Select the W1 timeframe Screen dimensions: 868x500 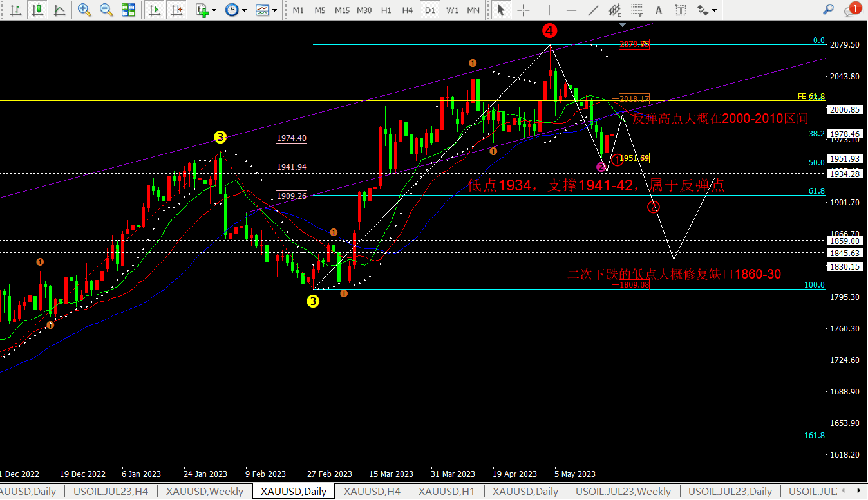point(452,10)
